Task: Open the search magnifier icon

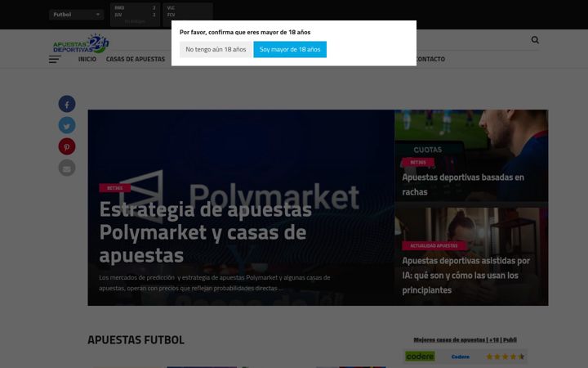Action: [535, 40]
